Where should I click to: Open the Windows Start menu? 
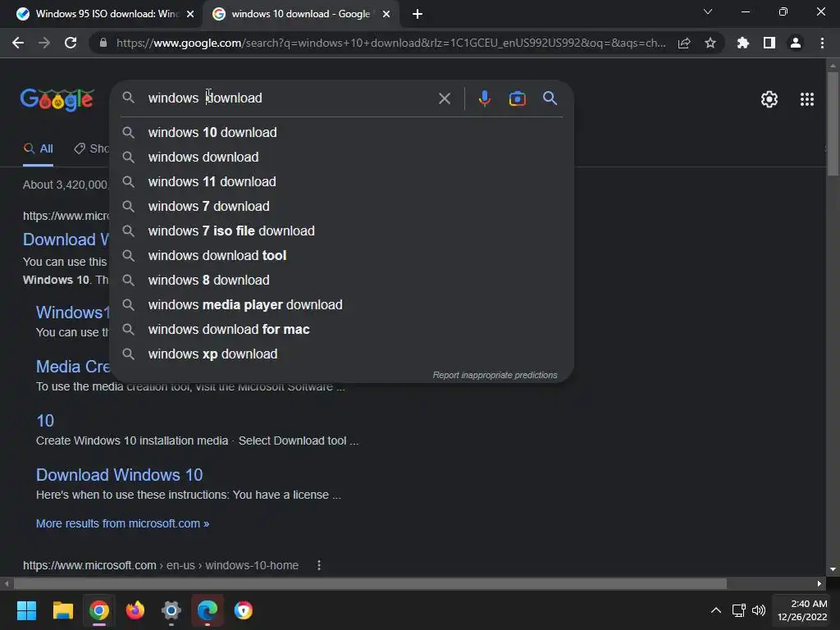pyautogui.click(x=26, y=610)
